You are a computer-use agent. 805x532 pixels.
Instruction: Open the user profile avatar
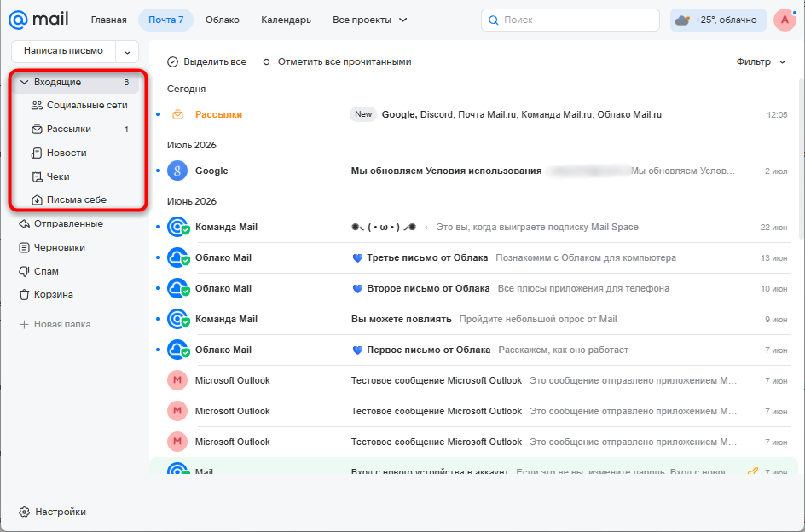pyautogui.click(x=785, y=20)
